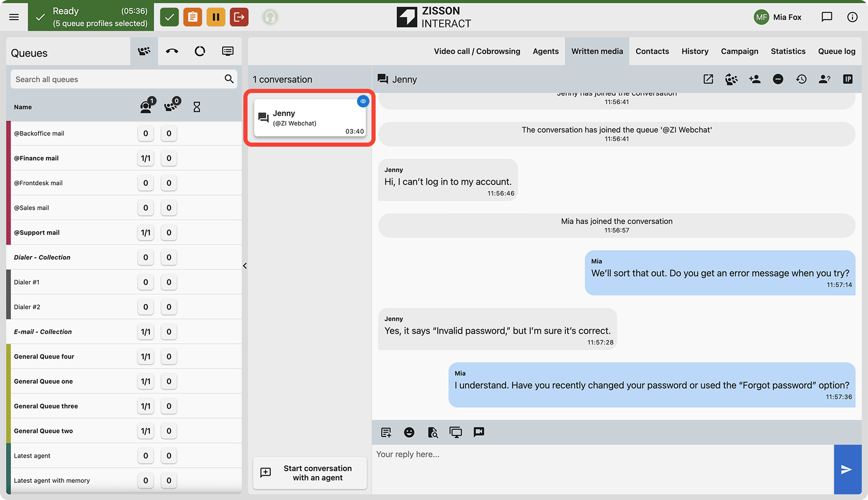Click the IP address icon
The height and width of the screenshot is (500, 868).
pyautogui.click(x=848, y=79)
